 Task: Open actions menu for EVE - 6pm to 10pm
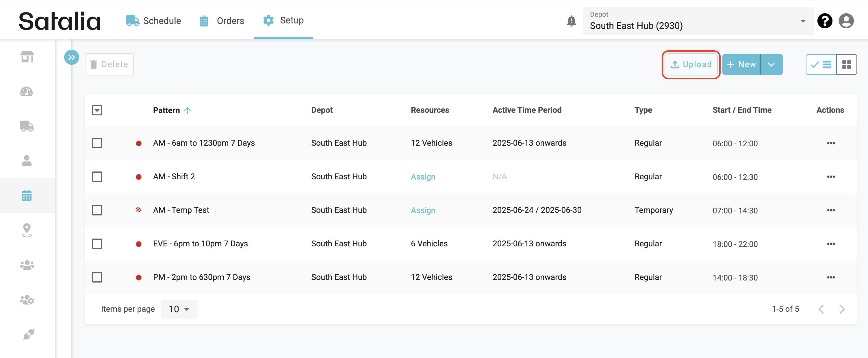(831, 244)
